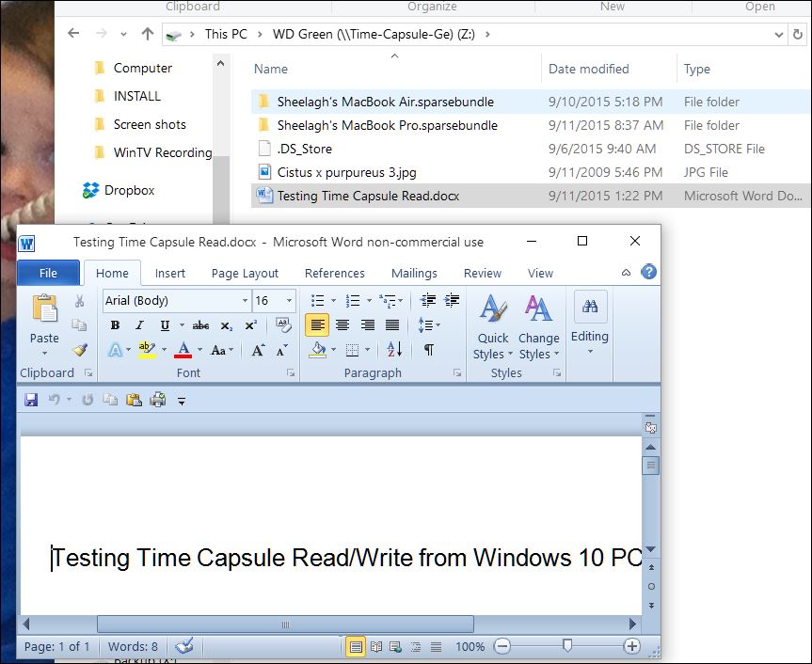Viewport: 812px width, 664px height.
Task: Select Cistus x purpureus 3.jpg file
Action: tap(346, 172)
